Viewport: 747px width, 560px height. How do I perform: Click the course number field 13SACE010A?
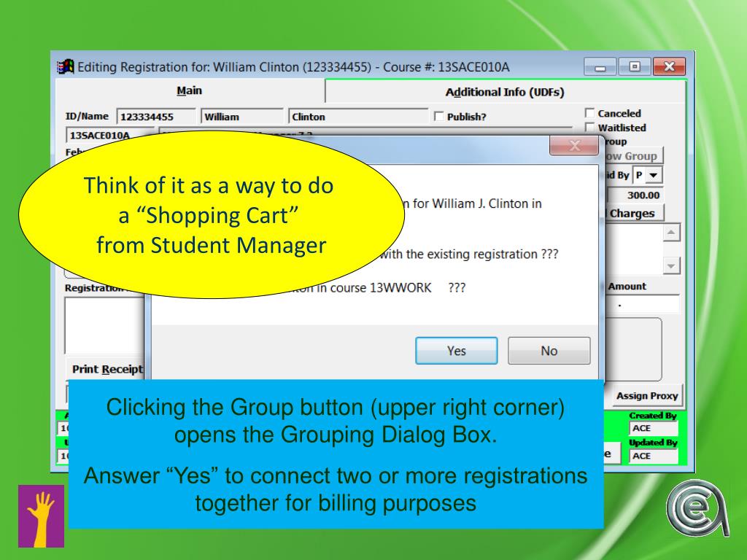110,135
